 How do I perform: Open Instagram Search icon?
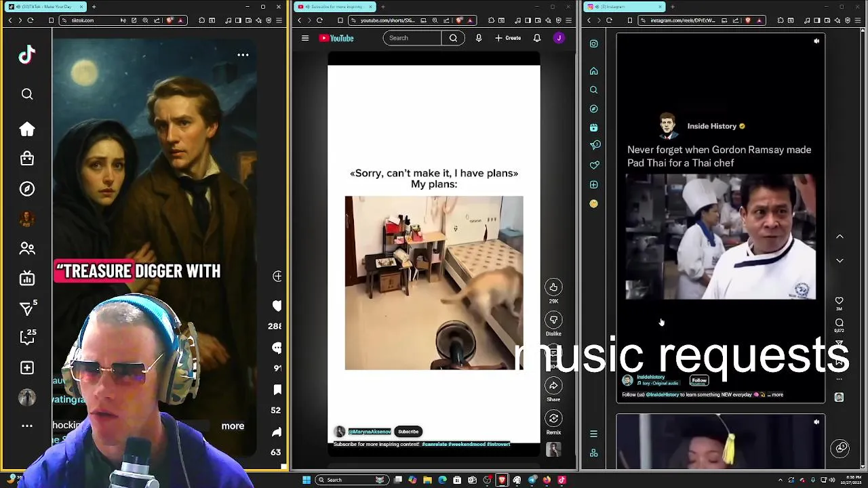click(594, 90)
